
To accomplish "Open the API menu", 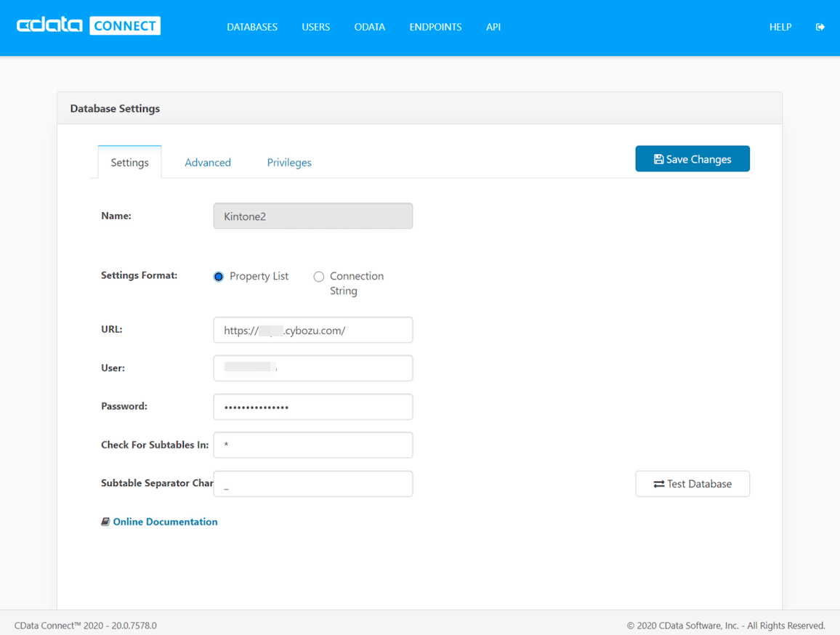I will (493, 27).
